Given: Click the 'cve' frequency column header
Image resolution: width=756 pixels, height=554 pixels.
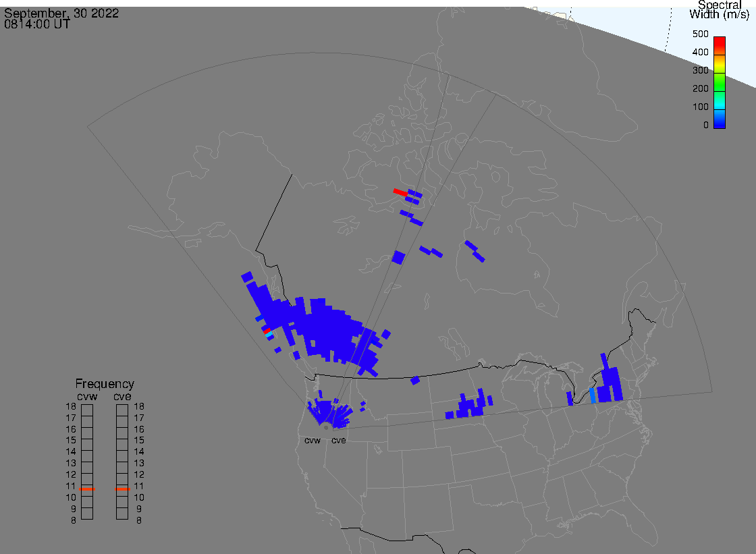Looking at the screenshot, I should 122,396.
